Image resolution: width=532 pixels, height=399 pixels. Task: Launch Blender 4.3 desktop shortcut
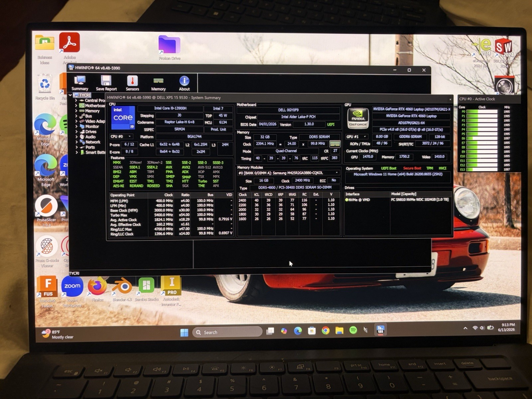122,289
